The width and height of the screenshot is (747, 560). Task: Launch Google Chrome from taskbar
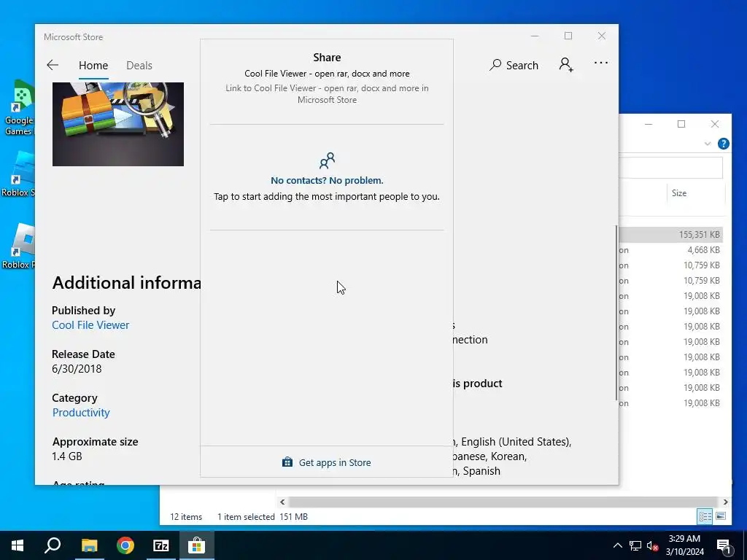125,545
